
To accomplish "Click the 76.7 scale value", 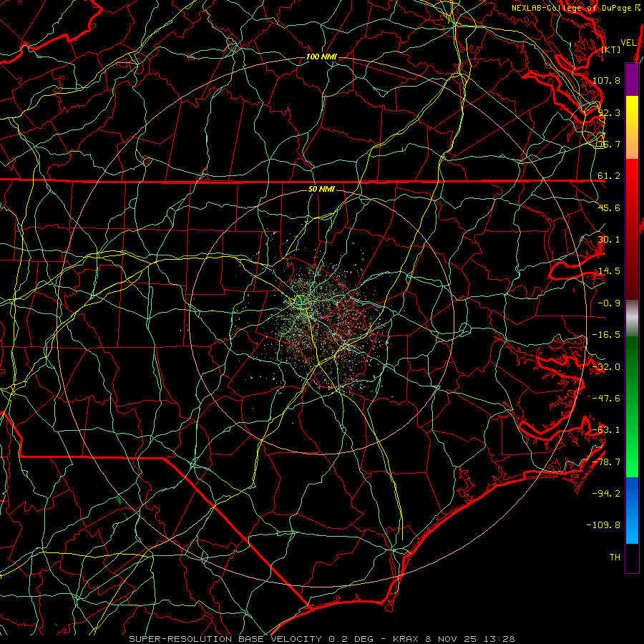I will pyautogui.click(x=609, y=144).
